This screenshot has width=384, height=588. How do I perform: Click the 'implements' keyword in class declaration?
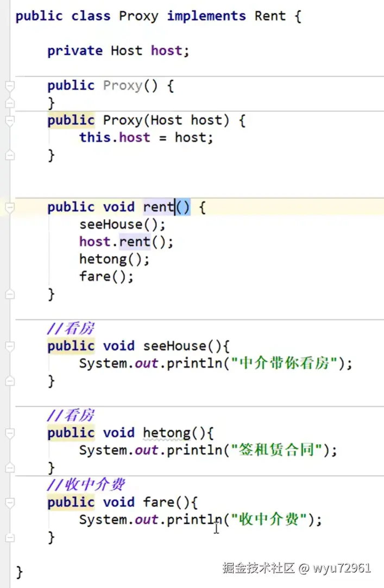pos(206,16)
